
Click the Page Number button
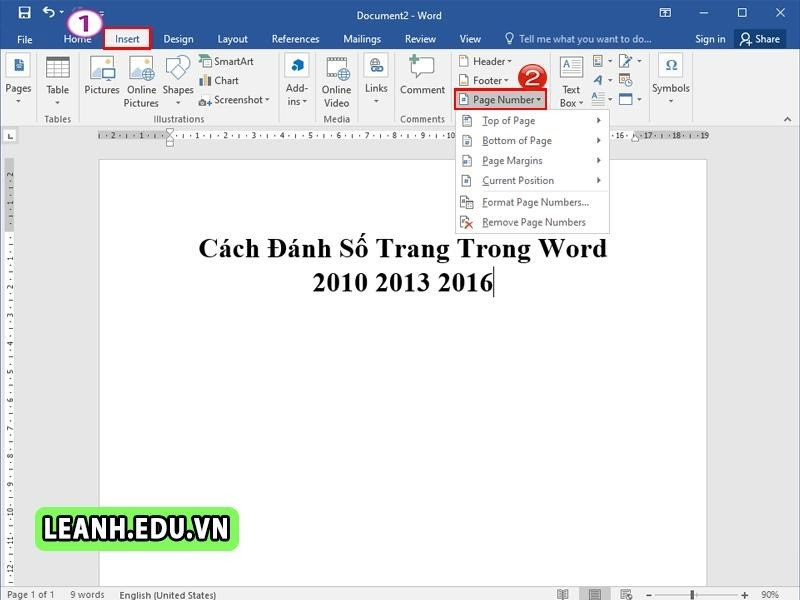tap(500, 99)
